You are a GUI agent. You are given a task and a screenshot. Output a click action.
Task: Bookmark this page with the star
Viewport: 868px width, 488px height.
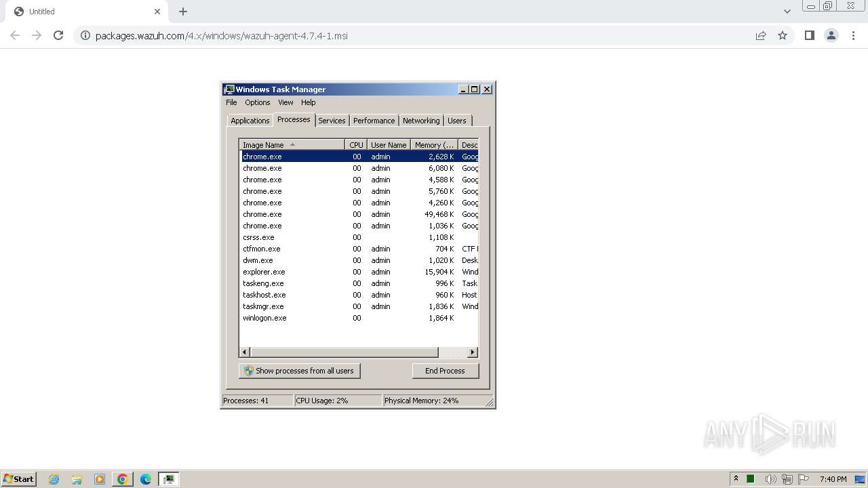point(783,35)
